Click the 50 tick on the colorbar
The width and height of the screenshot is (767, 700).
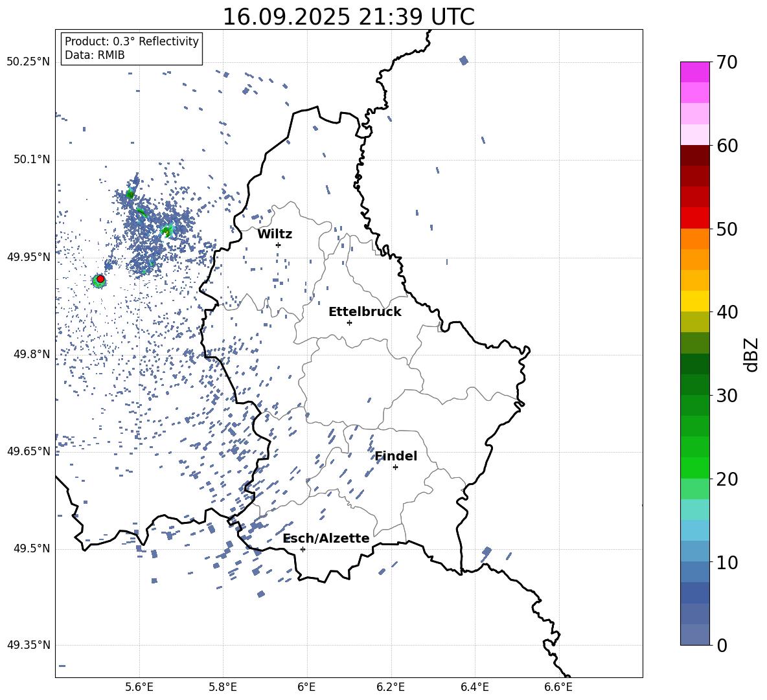pos(727,229)
